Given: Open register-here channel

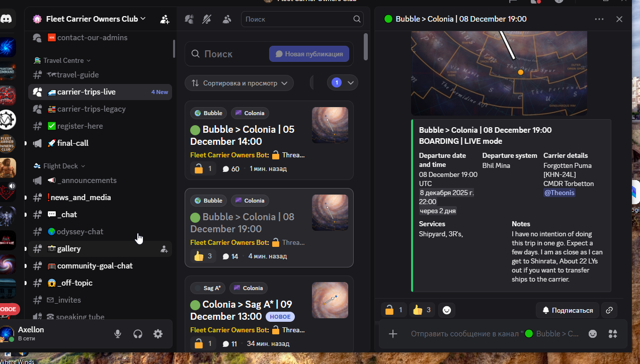Looking at the screenshot, I should 100,126.
